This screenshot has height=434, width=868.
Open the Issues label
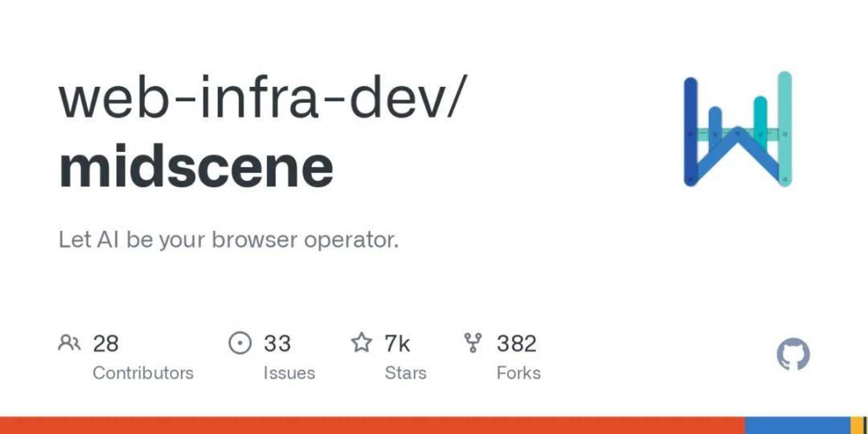point(289,373)
